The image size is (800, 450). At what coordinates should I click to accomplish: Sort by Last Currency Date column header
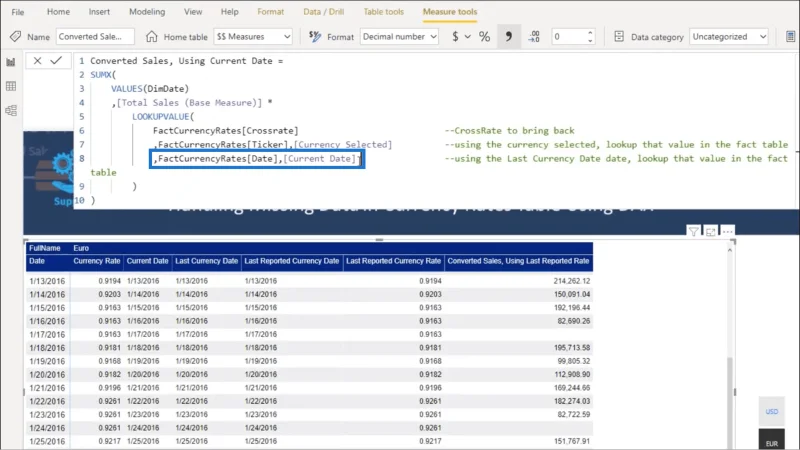[207, 261]
